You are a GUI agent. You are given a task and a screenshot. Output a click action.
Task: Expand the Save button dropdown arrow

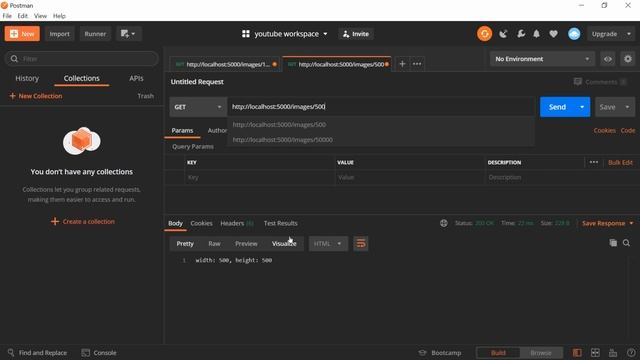627,107
